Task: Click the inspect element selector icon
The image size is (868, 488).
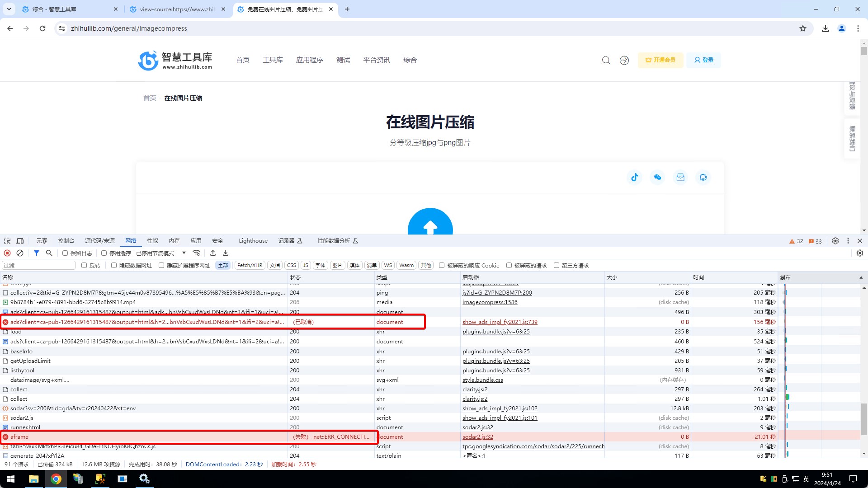Action: click(7, 241)
